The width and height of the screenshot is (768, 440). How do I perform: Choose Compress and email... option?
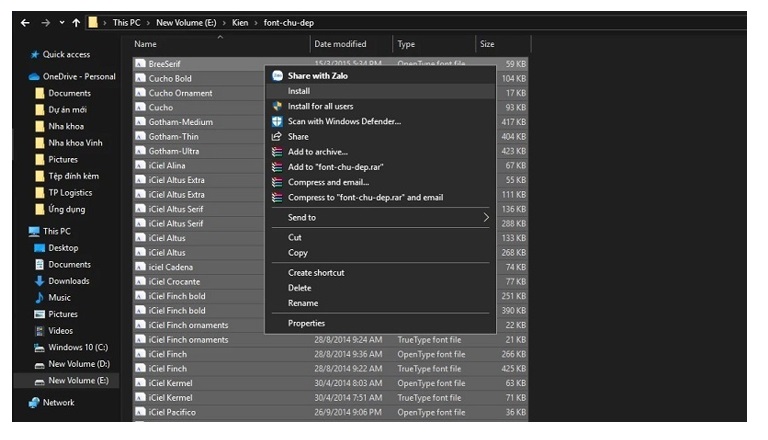coord(328,182)
